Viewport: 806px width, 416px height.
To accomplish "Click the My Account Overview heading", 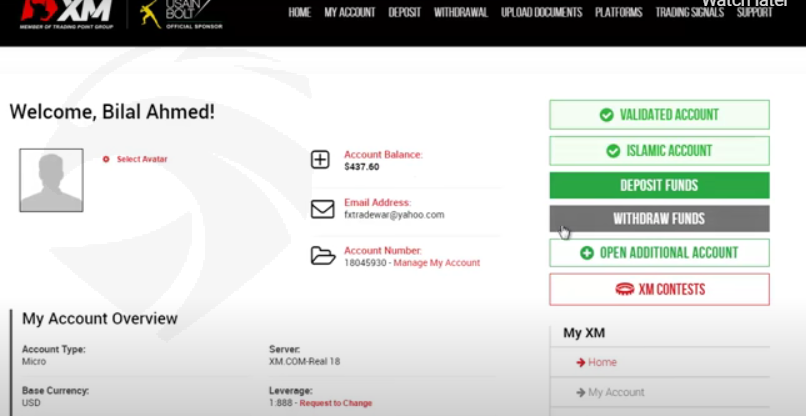I will point(100,318).
